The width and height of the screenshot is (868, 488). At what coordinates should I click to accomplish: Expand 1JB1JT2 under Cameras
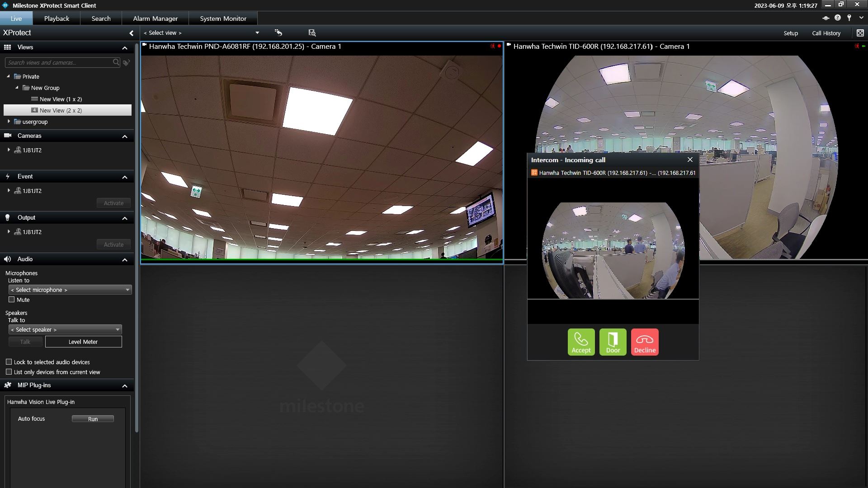(x=9, y=150)
